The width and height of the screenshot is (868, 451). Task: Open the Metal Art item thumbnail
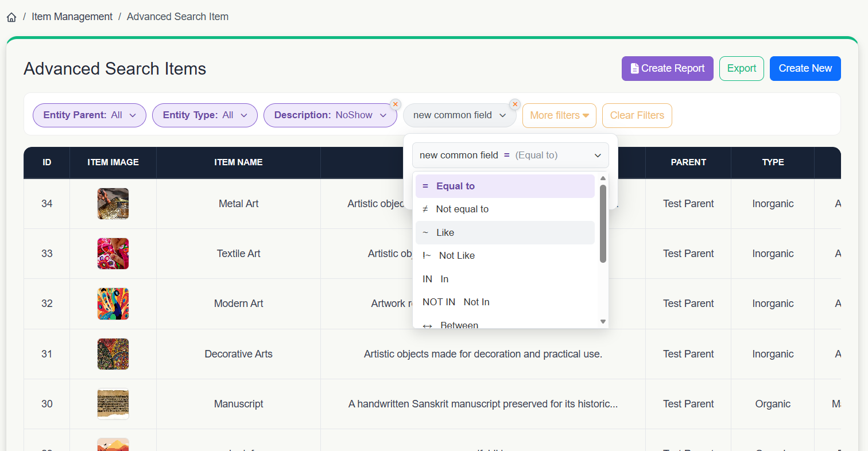point(113,204)
